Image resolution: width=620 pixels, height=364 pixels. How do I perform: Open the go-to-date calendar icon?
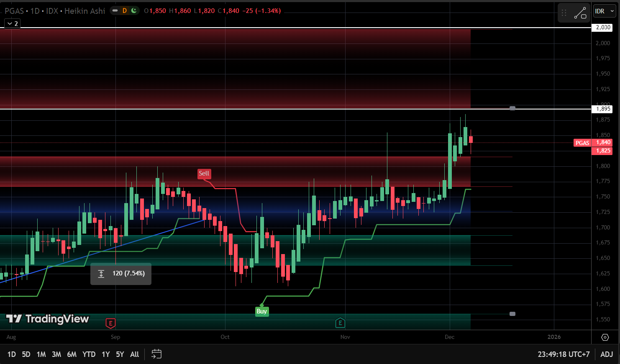coord(156,354)
